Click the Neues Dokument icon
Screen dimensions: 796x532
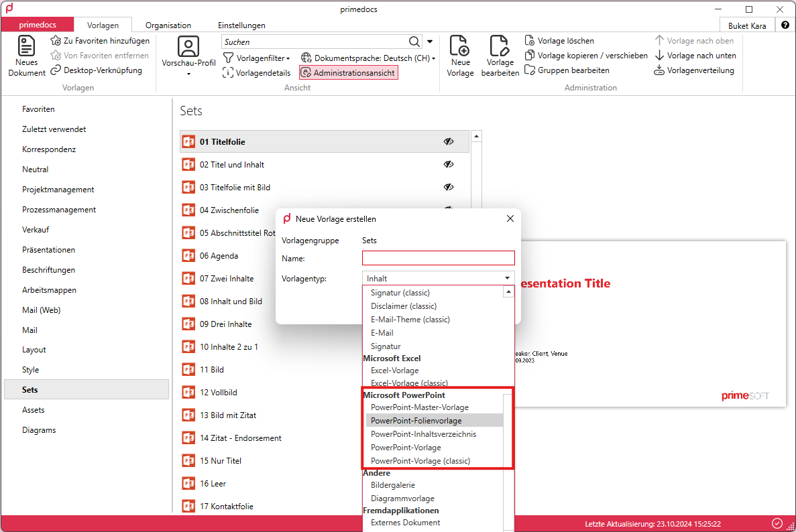point(26,46)
